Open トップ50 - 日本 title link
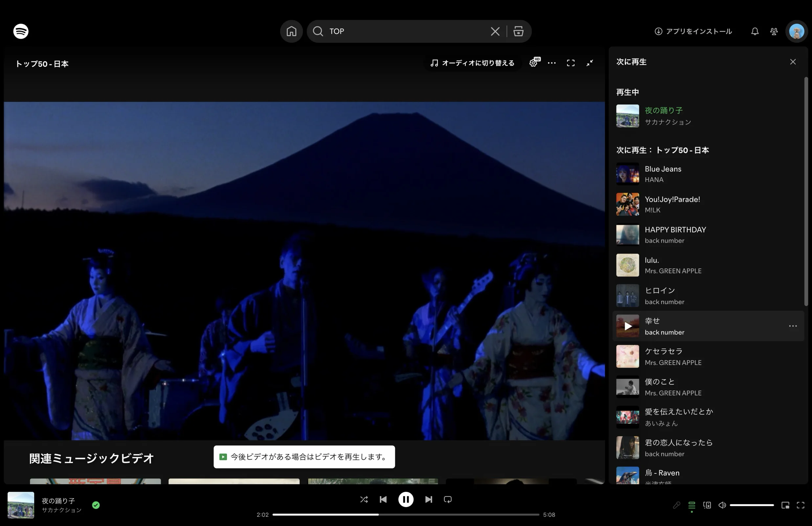Screen dimensions: 812x526 42,64
